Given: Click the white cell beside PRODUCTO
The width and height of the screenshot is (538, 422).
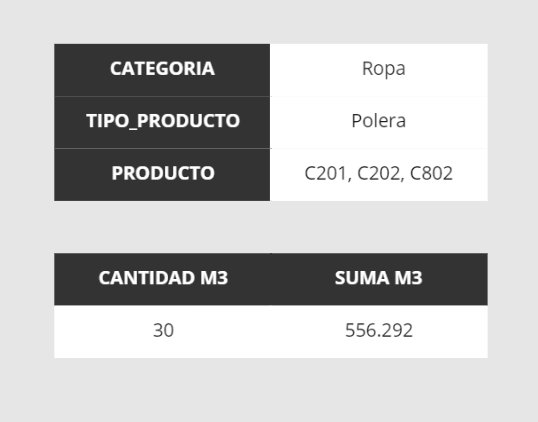Looking at the screenshot, I should (379, 175).
